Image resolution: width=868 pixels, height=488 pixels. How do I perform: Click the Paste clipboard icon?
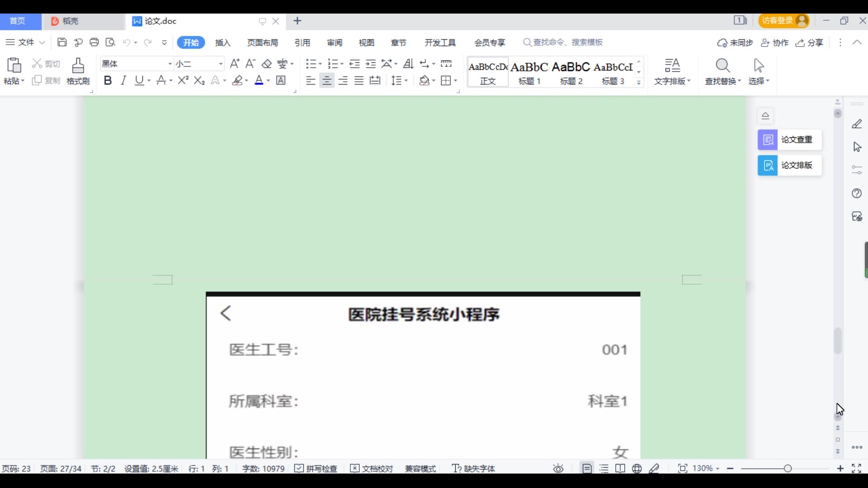pyautogui.click(x=14, y=66)
